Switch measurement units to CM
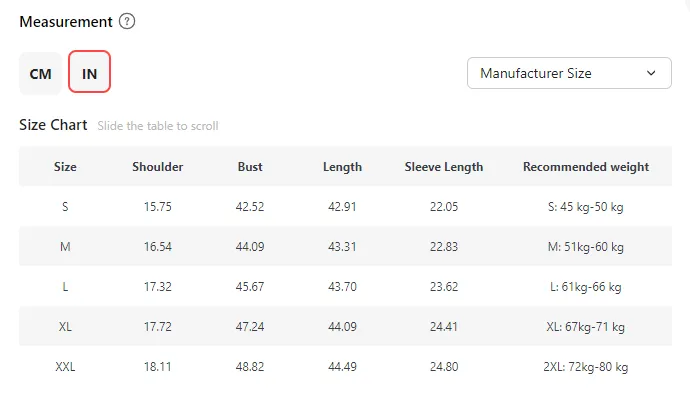The width and height of the screenshot is (690, 396). click(40, 73)
